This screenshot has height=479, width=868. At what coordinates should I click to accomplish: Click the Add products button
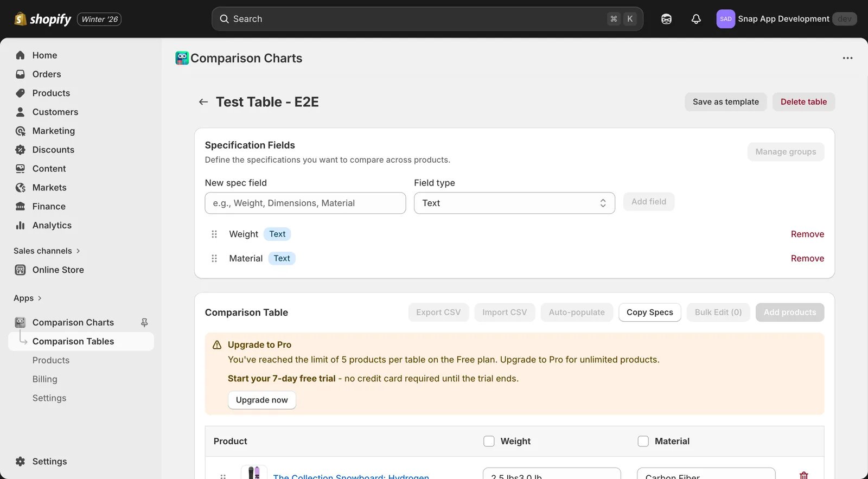pyautogui.click(x=790, y=312)
